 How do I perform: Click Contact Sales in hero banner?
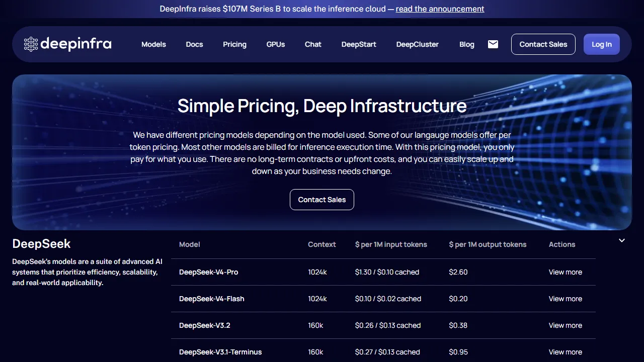(x=322, y=200)
